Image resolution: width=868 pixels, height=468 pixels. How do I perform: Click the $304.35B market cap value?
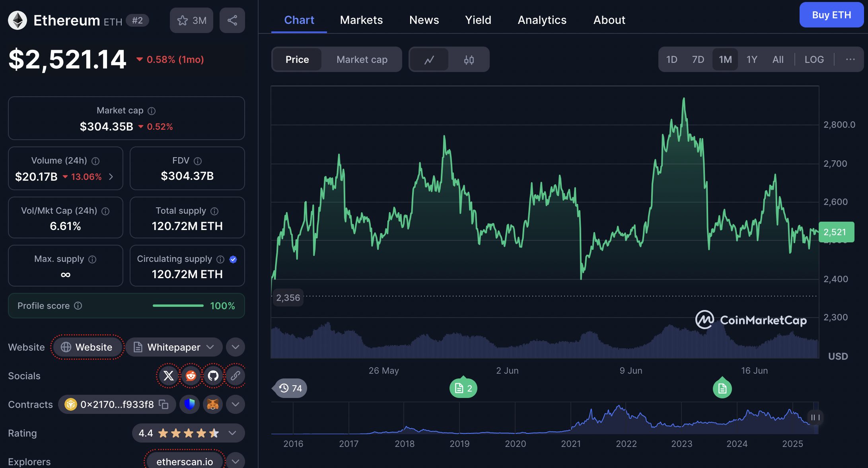tap(106, 127)
